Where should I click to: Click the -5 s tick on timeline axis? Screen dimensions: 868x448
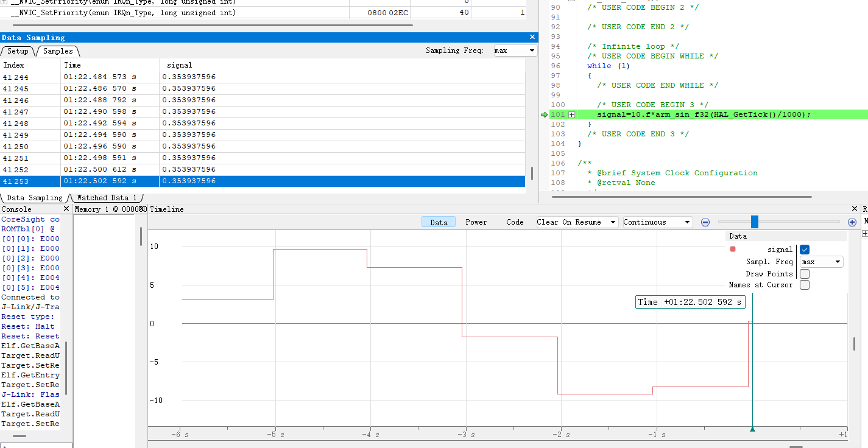pos(274,435)
